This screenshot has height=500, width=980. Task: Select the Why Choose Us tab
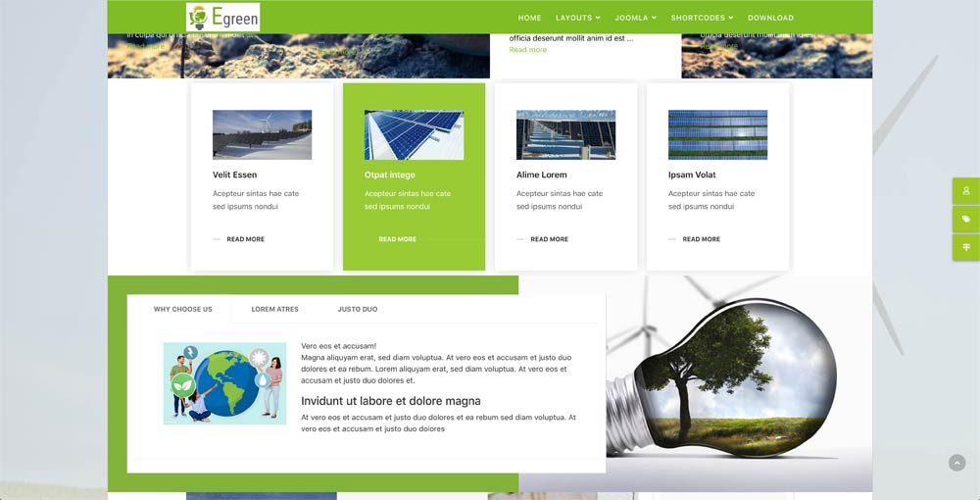coord(182,309)
